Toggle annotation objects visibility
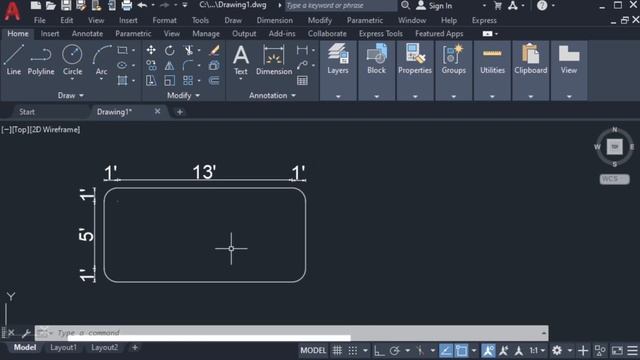 488,351
